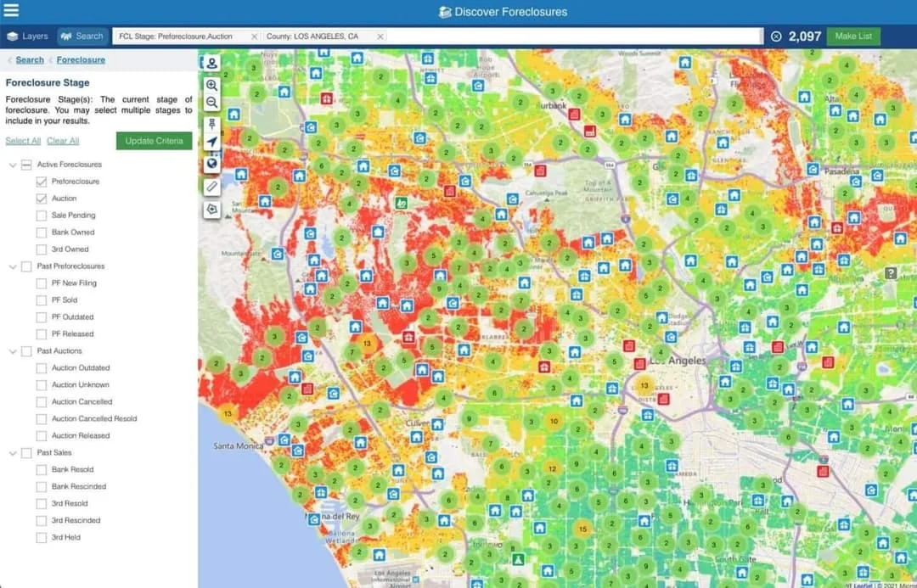917x588 pixels.
Task: Expand the Past Sales group
Action: pos(13,452)
